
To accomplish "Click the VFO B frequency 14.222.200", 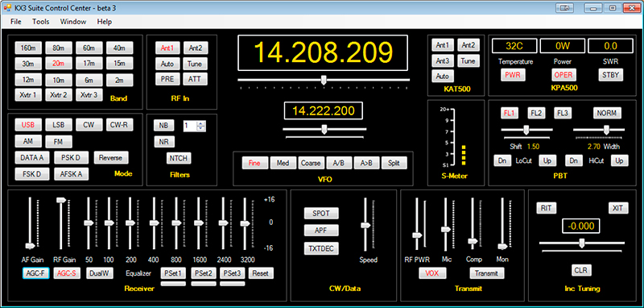I will point(324,111).
